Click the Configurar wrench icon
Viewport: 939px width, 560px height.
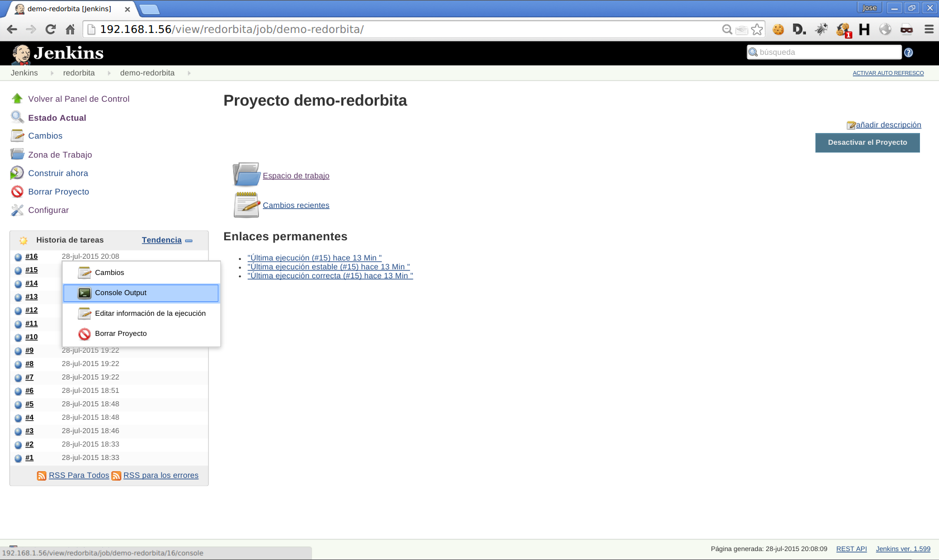point(17,210)
